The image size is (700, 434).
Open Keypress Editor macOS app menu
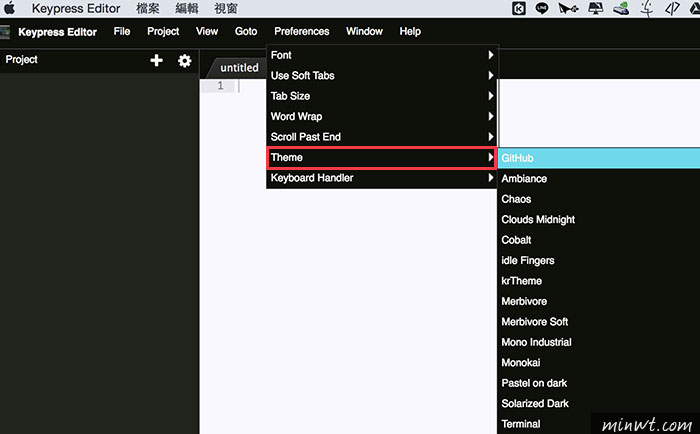coord(76,8)
